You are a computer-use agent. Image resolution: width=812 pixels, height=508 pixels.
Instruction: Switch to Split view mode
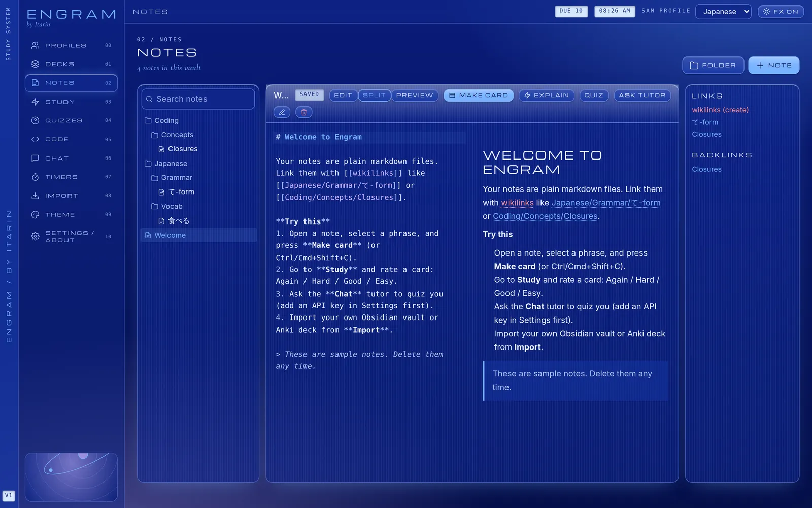pyautogui.click(x=374, y=96)
